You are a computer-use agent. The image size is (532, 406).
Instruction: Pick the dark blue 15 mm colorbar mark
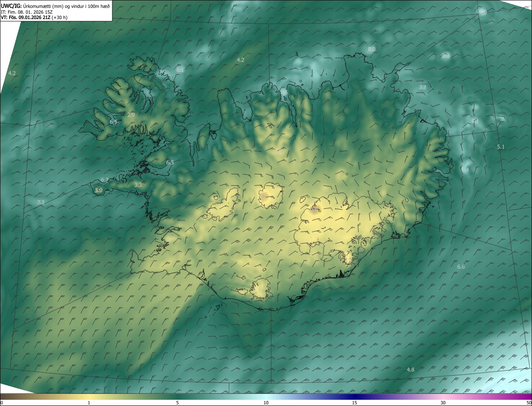click(x=355, y=403)
